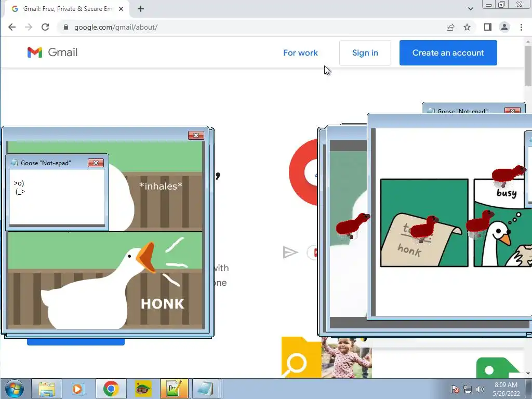Open Windows Start button
This screenshot has width=532, height=399.
coord(14,389)
